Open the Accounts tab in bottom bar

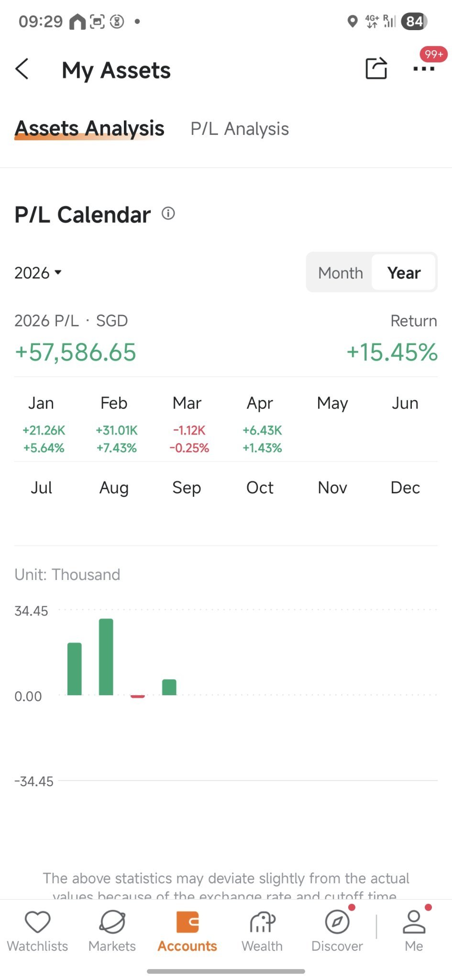pyautogui.click(x=187, y=931)
